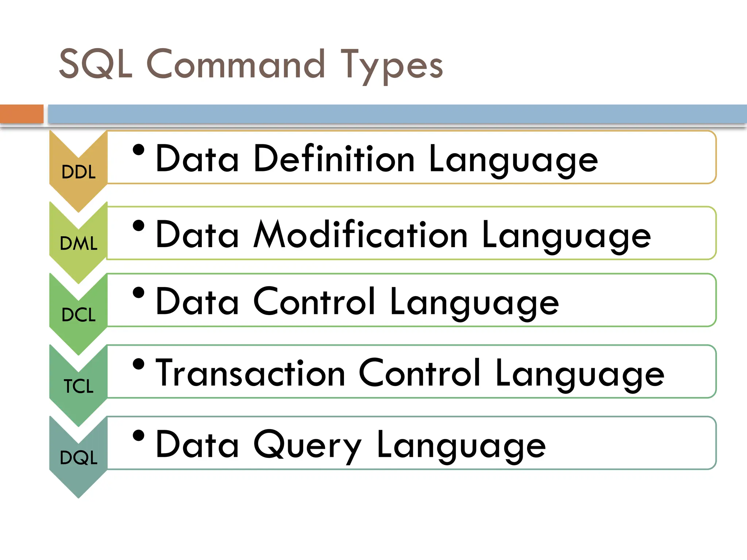Click bullet before Data Query Language
Screen dimensions: 747x560
(x=139, y=435)
